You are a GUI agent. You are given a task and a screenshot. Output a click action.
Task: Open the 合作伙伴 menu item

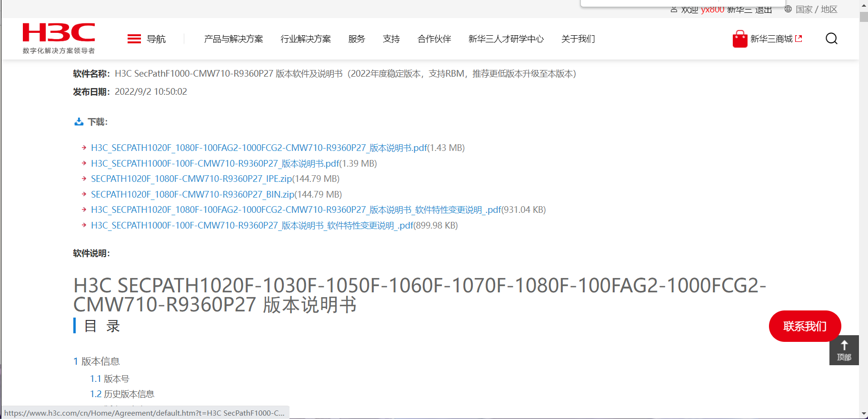tap(434, 39)
